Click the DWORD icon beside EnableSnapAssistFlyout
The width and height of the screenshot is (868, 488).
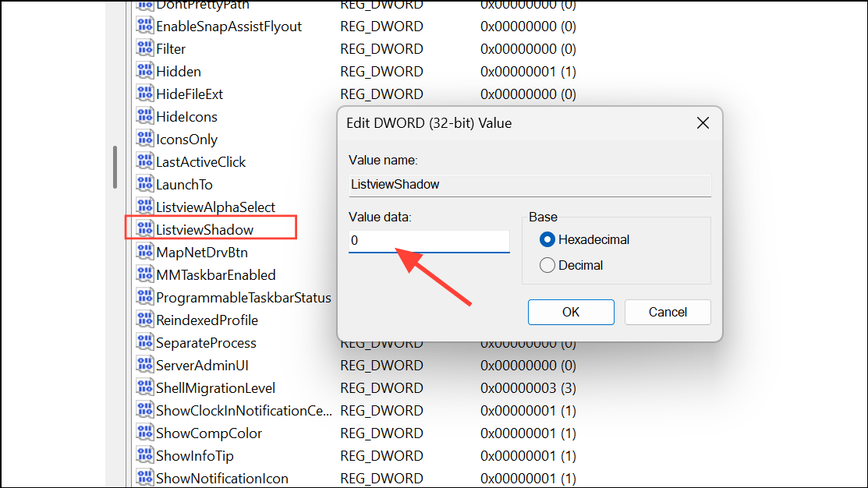[145, 26]
